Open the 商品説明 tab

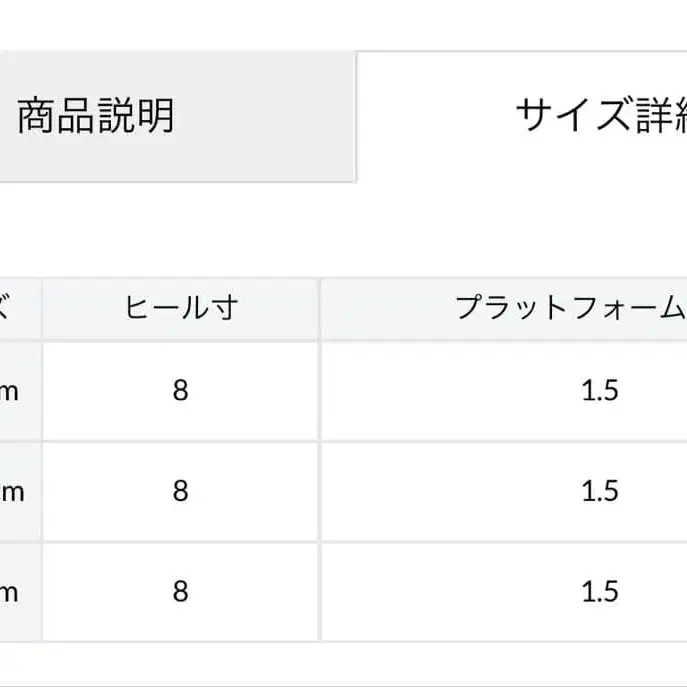pyautogui.click(x=96, y=117)
